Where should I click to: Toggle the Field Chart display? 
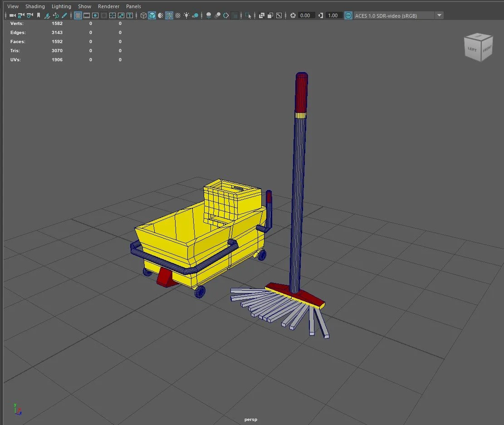tap(113, 15)
